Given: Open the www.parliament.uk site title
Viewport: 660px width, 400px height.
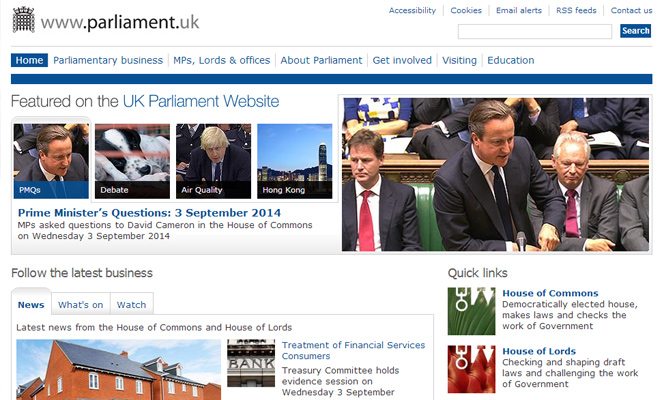Looking at the screenshot, I should coord(120,22).
